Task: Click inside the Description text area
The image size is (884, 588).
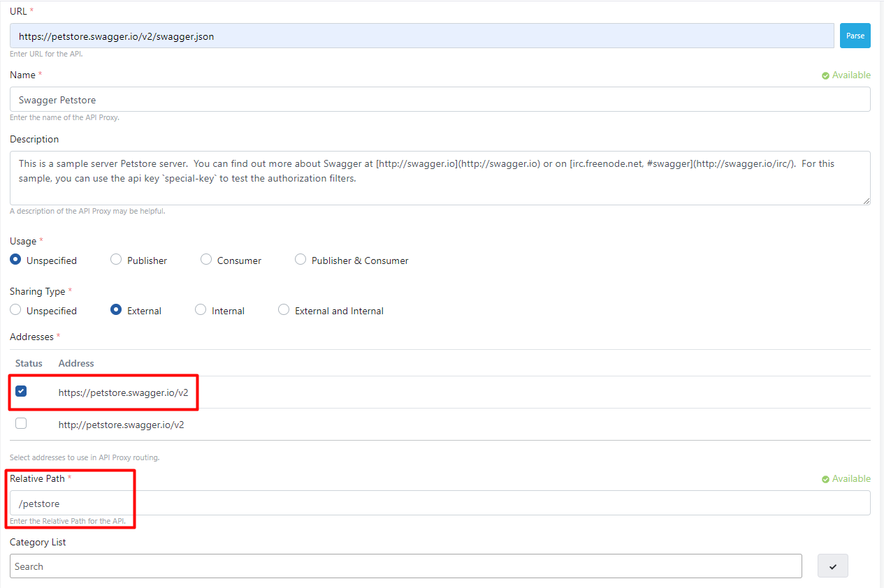Action: click(x=440, y=178)
